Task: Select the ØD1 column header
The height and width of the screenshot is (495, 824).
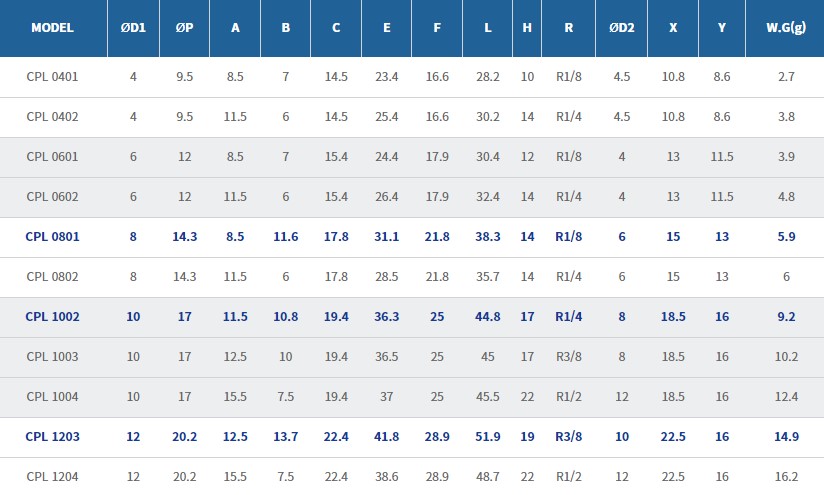Action: tap(133, 28)
